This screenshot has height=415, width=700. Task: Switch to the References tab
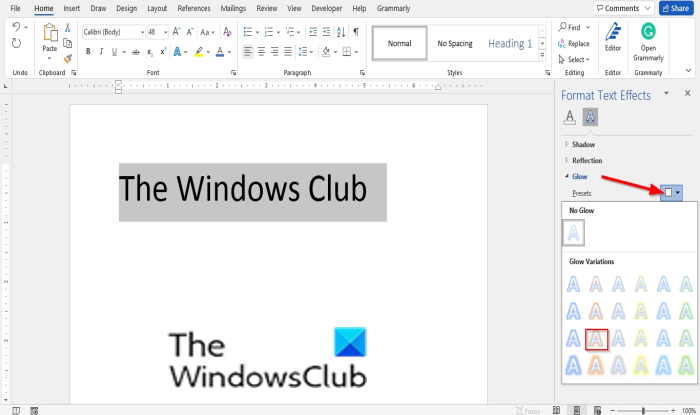tap(194, 8)
